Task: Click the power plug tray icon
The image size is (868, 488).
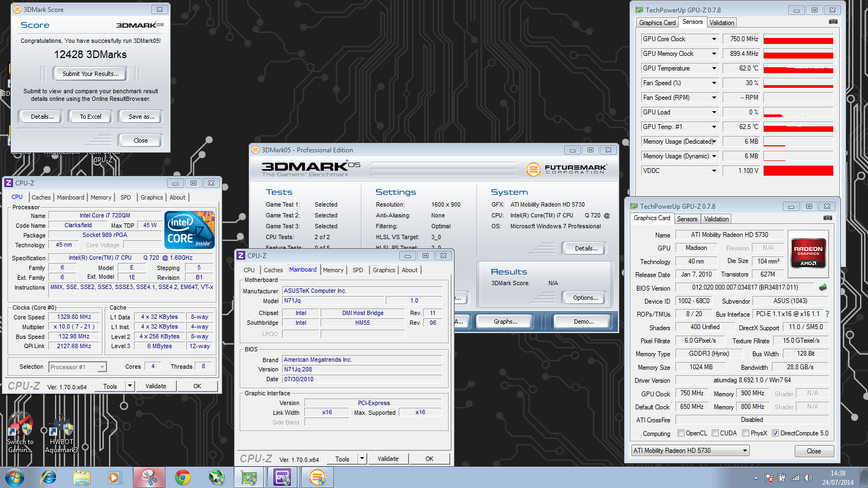Action: pos(782,478)
